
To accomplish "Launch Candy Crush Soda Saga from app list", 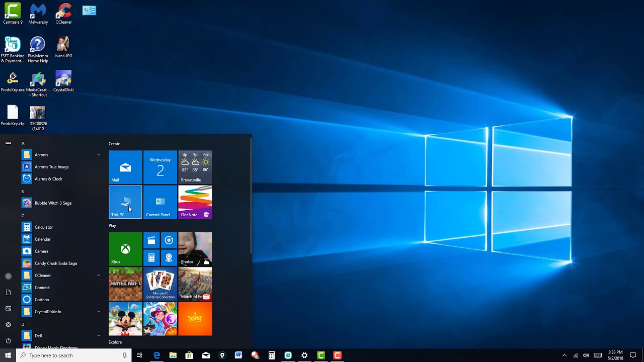I will [62, 263].
